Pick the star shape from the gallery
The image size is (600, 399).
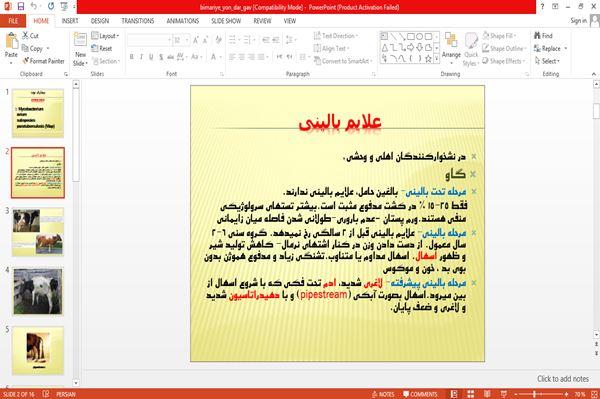pyautogui.click(x=429, y=59)
